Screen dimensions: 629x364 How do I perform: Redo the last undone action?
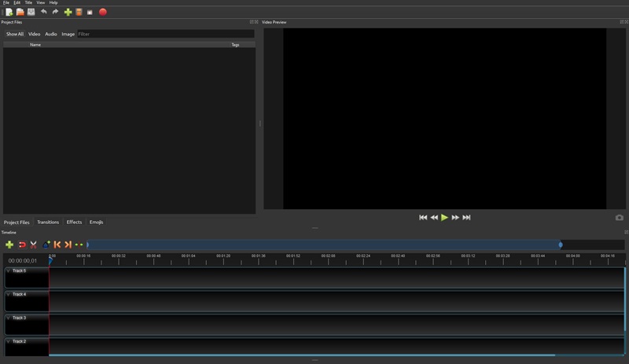pos(55,12)
